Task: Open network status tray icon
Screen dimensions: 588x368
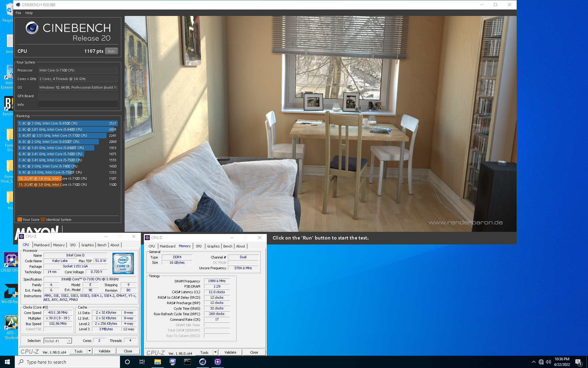Action: [541, 362]
